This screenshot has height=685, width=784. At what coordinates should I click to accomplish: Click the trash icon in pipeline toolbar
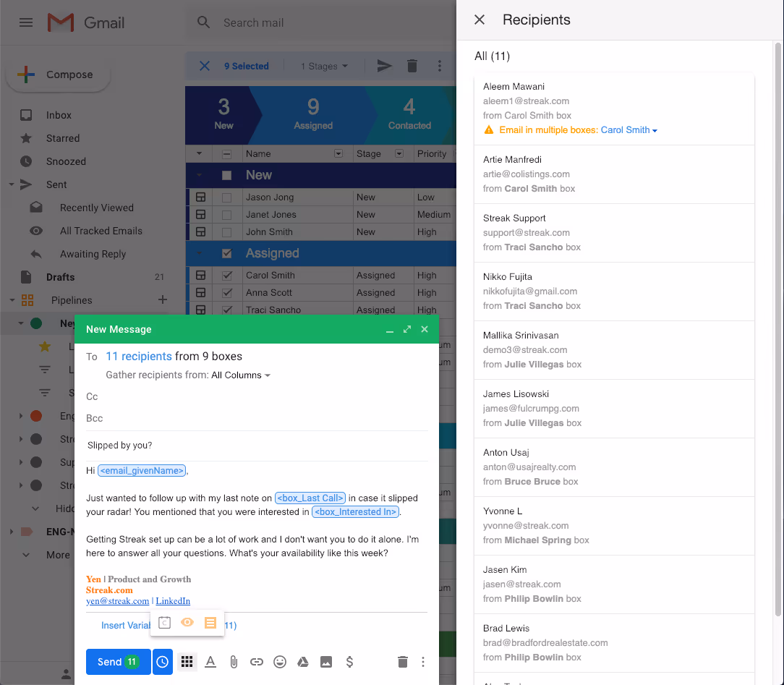pos(412,66)
